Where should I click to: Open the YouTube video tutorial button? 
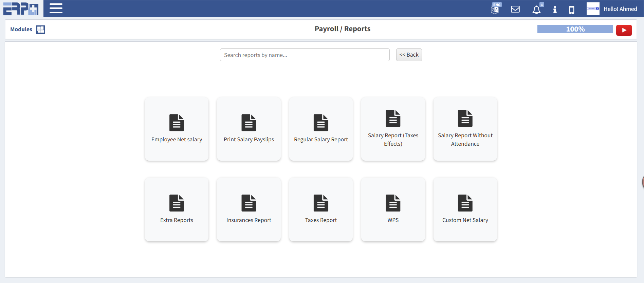tap(624, 30)
